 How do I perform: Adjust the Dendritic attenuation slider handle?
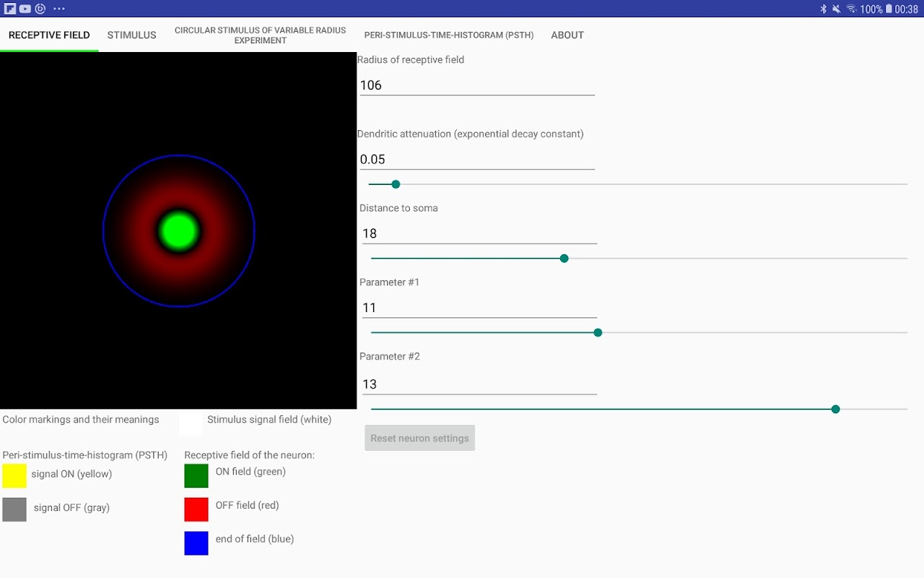point(396,184)
